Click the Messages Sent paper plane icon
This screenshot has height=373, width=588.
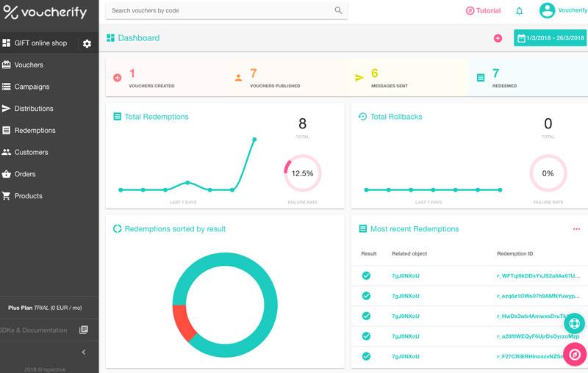point(359,78)
